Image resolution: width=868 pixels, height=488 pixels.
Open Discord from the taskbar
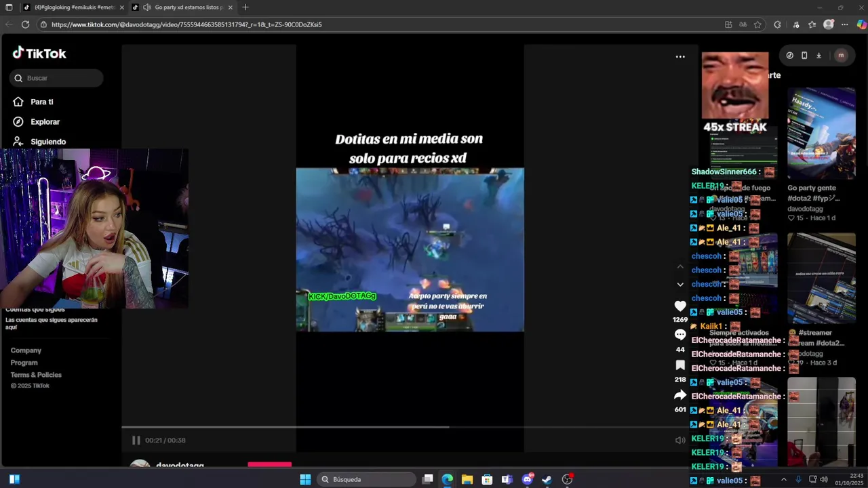click(x=528, y=479)
